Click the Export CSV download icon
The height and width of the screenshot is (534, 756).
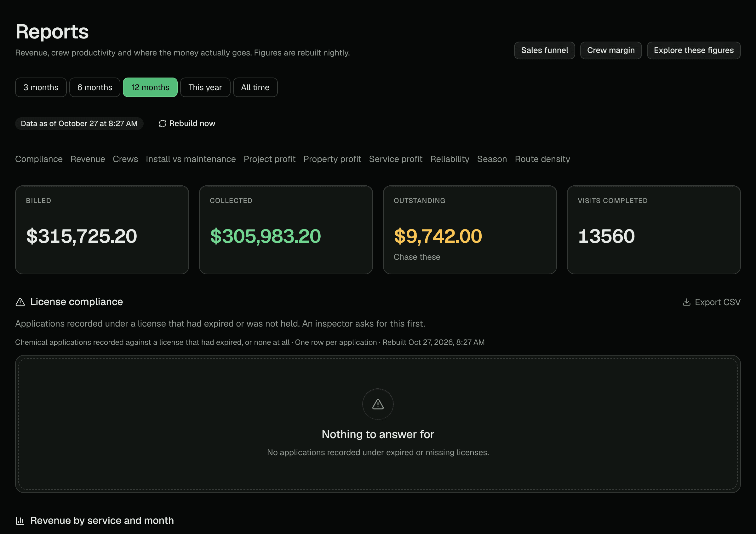pos(686,302)
